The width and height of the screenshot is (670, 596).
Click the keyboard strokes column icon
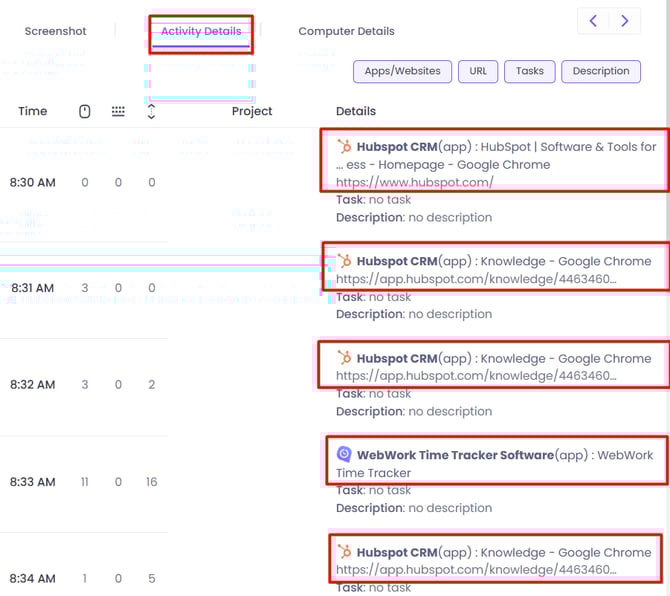click(x=118, y=112)
